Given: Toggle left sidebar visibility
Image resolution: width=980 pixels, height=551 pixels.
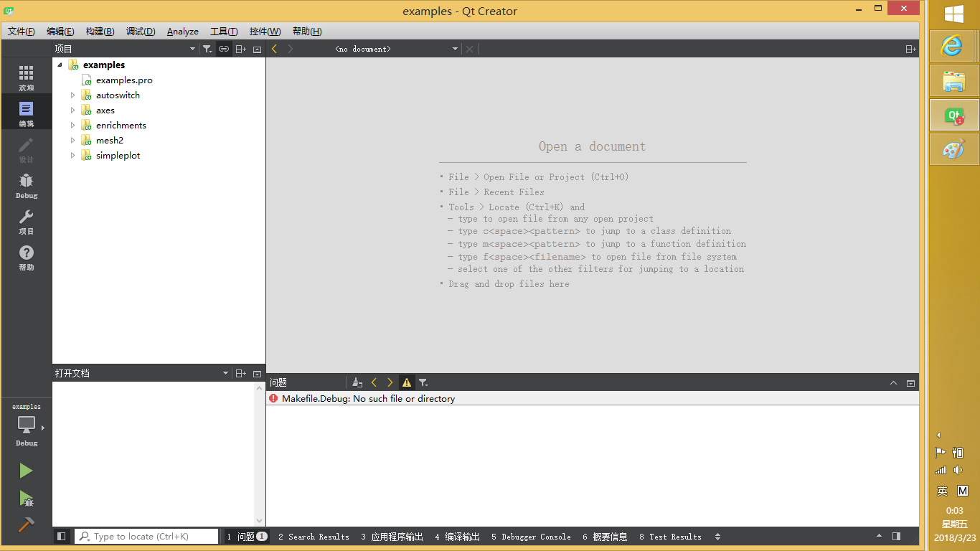Looking at the screenshot, I should pyautogui.click(x=62, y=536).
